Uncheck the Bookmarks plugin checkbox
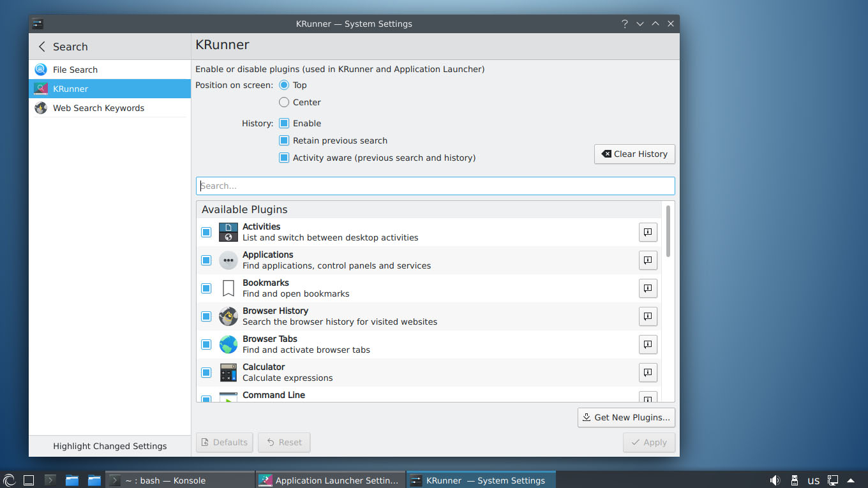The height and width of the screenshot is (488, 868). 206,288
